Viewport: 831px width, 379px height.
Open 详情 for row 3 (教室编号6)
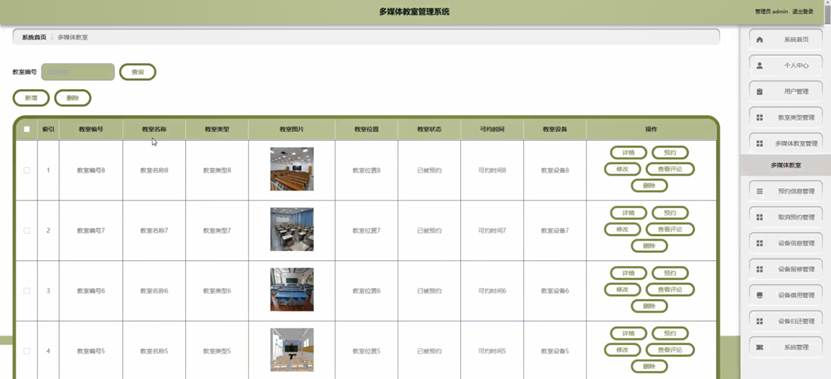pyautogui.click(x=629, y=273)
